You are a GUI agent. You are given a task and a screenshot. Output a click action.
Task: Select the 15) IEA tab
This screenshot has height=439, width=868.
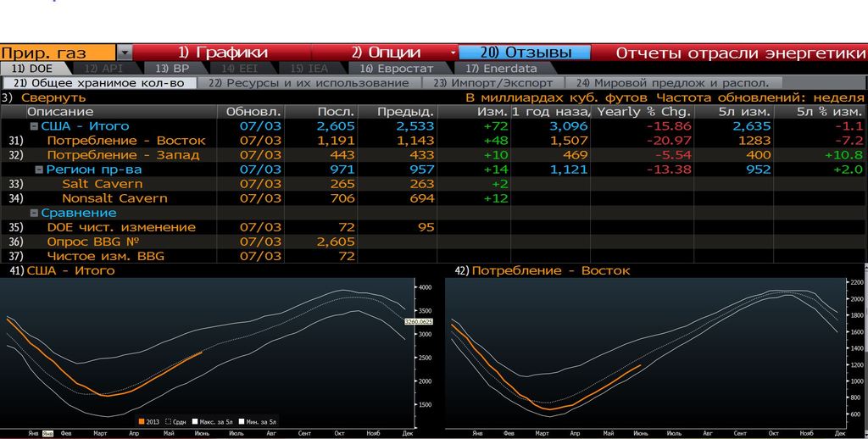pos(310,69)
